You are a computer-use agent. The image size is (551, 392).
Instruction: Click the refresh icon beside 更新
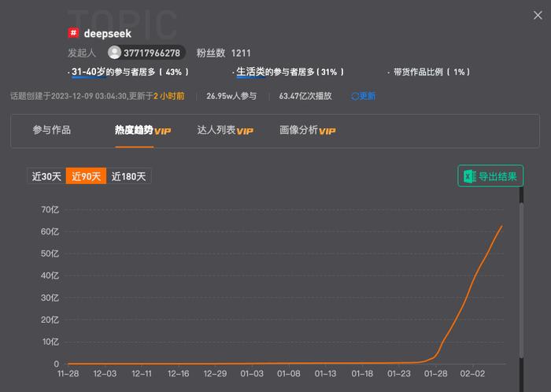(354, 96)
